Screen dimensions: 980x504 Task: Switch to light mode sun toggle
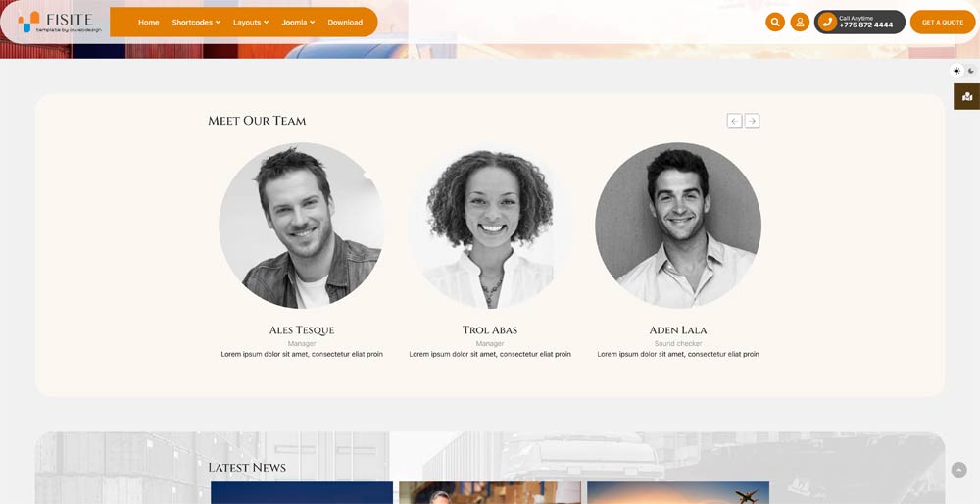956,71
